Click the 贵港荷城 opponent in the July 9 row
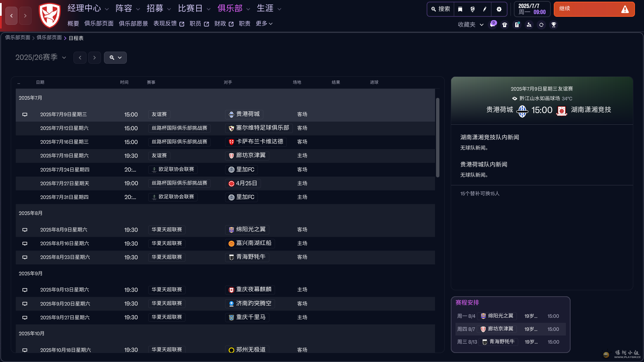Image resolution: width=644 pixels, height=362 pixels. pos(244,114)
